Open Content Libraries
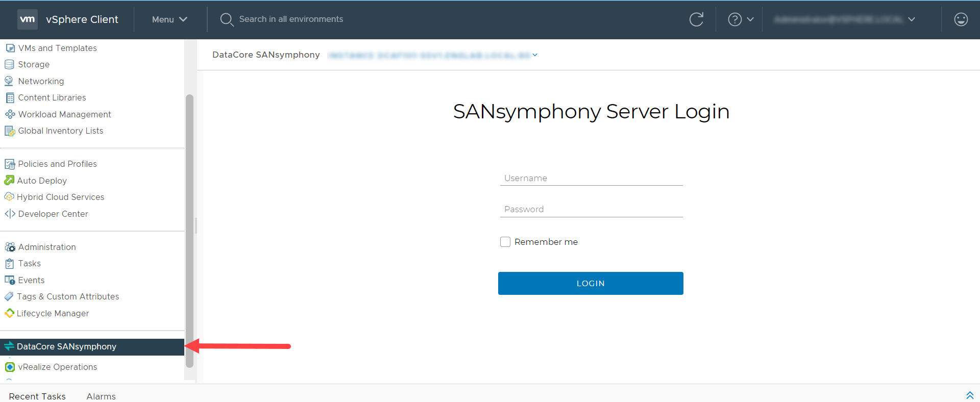This screenshot has height=402, width=980. (x=52, y=98)
